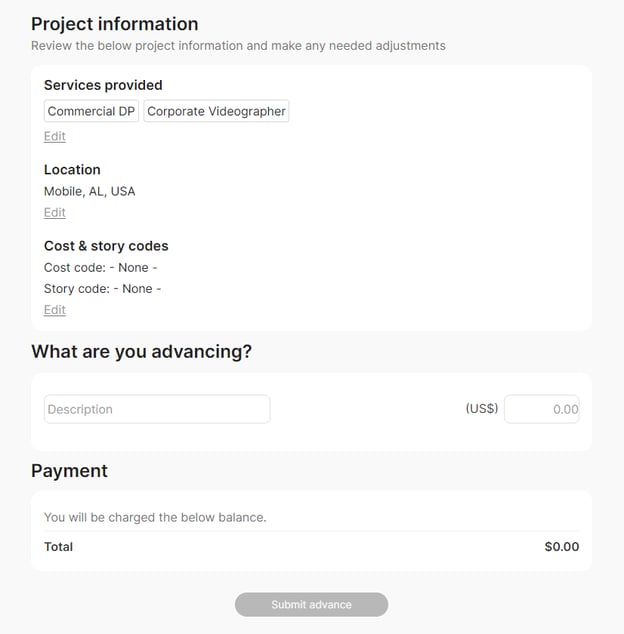Viewport: 624px width, 634px height.
Task: Click the Cost & story codes title
Action: [106, 246]
